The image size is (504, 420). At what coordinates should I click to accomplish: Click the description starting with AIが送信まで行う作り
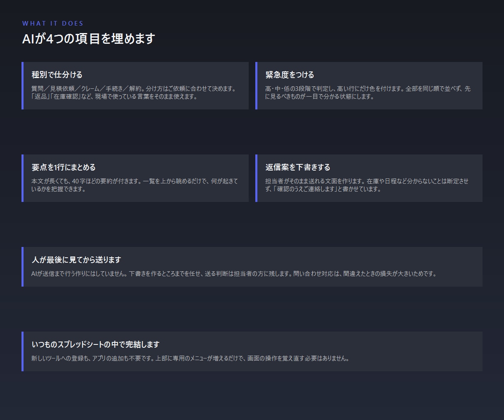coord(234,273)
